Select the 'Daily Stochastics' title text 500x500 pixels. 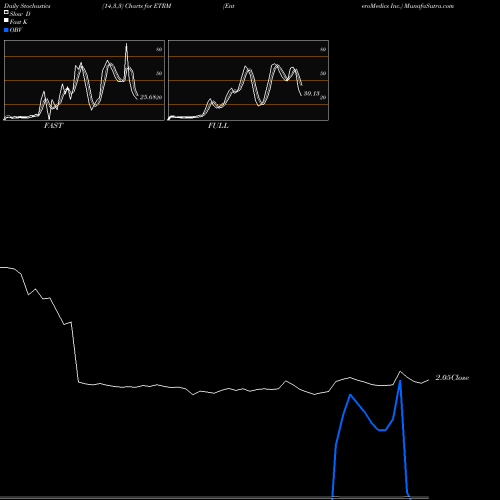click(x=27, y=6)
